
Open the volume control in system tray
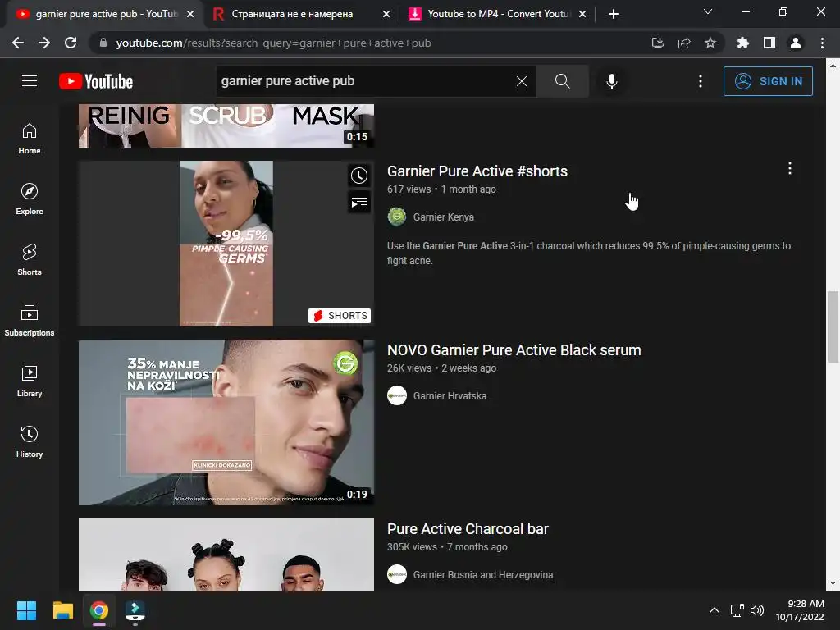click(x=757, y=610)
